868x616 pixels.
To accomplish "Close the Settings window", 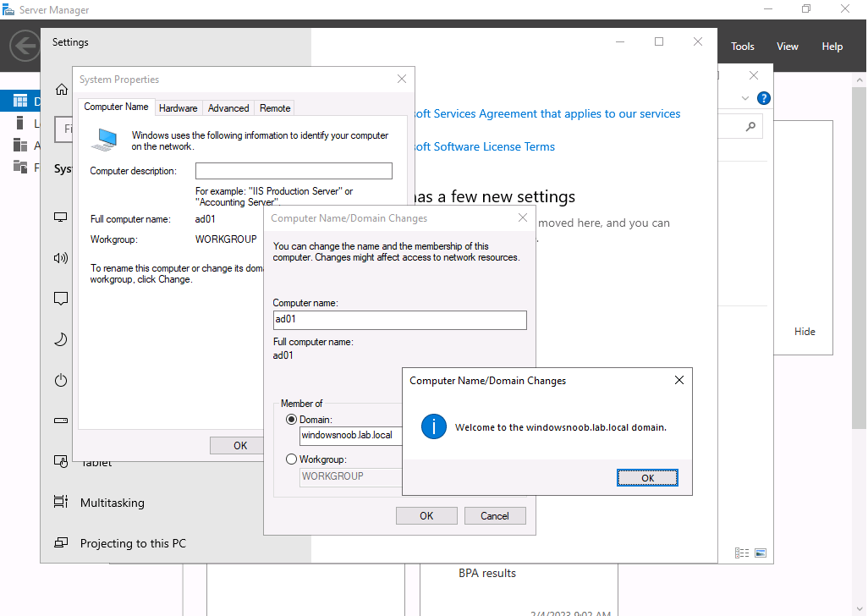I will point(698,41).
